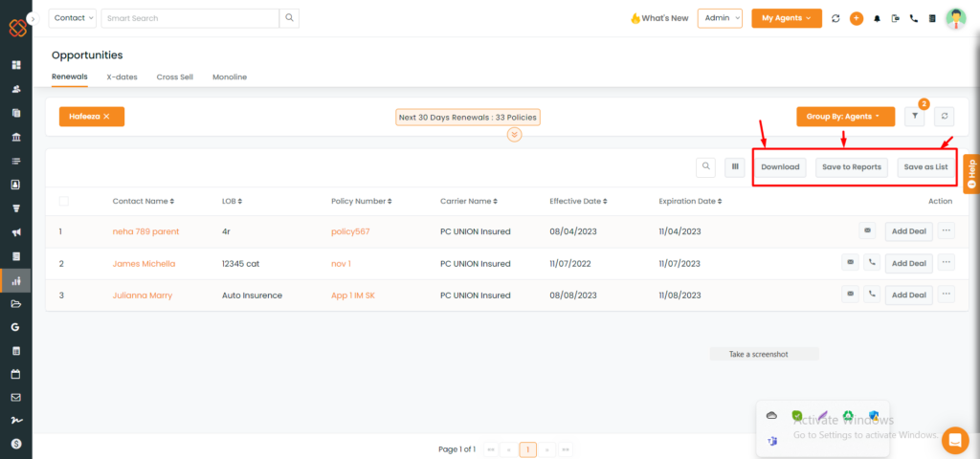980x459 pixels.
Task: Email neha 789 parent via envelope icon
Action: coord(867,231)
